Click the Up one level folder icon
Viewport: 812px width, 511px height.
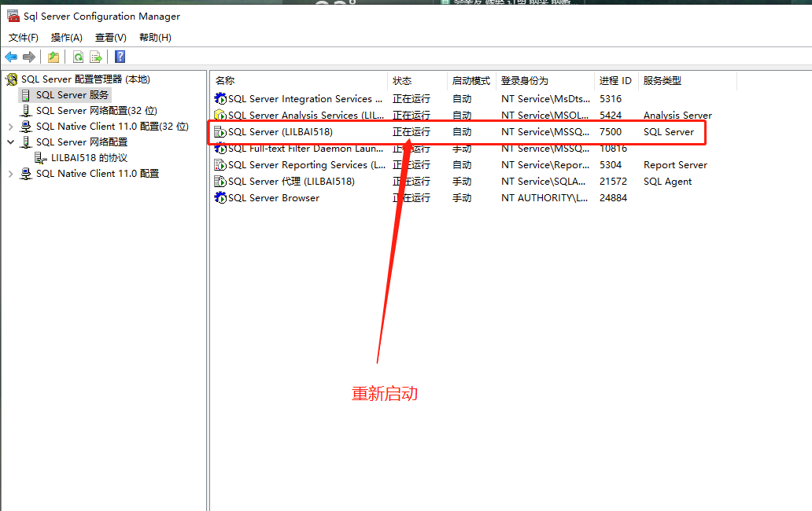pos(54,57)
